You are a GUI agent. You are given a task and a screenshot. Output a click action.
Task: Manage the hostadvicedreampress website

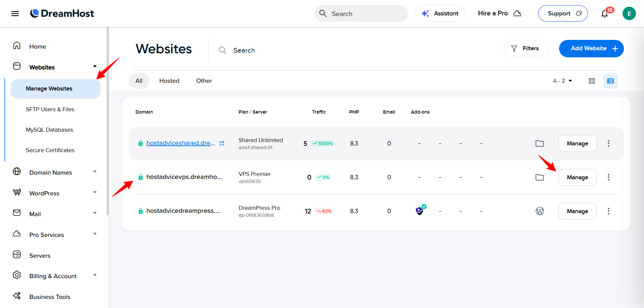click(578, 211)
